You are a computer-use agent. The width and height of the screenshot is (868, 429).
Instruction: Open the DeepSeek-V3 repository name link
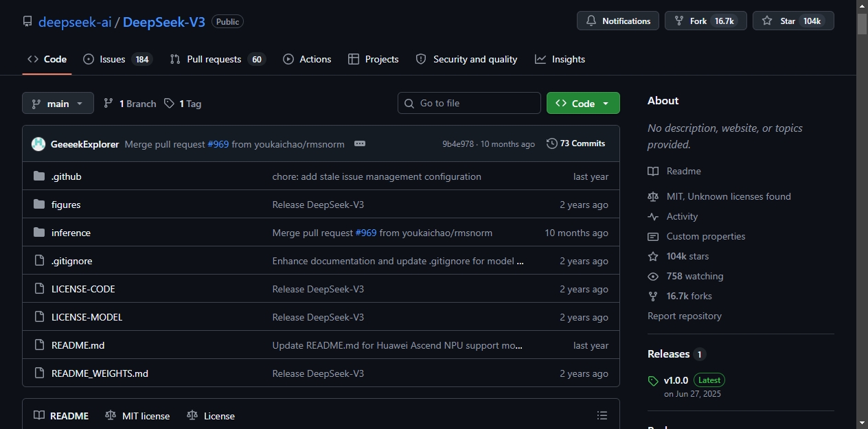pyautogui.click(x=164, y=22)
